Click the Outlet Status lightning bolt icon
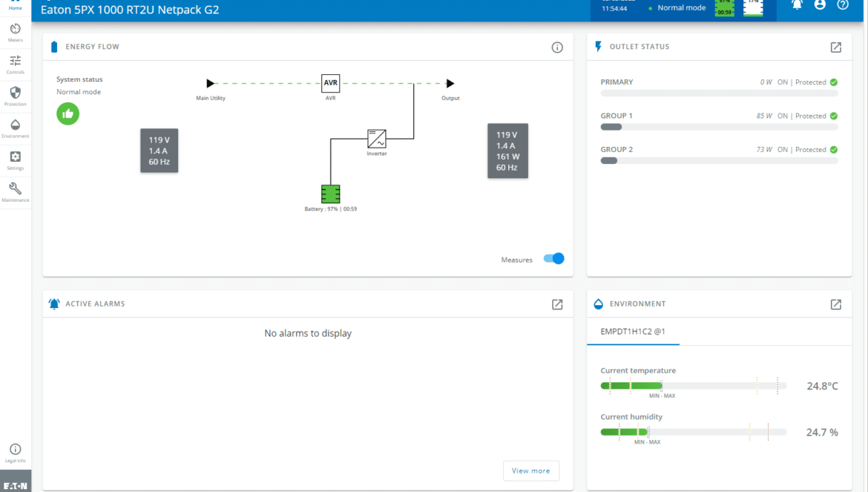This screenshot has height=492, width=868. 599,47
